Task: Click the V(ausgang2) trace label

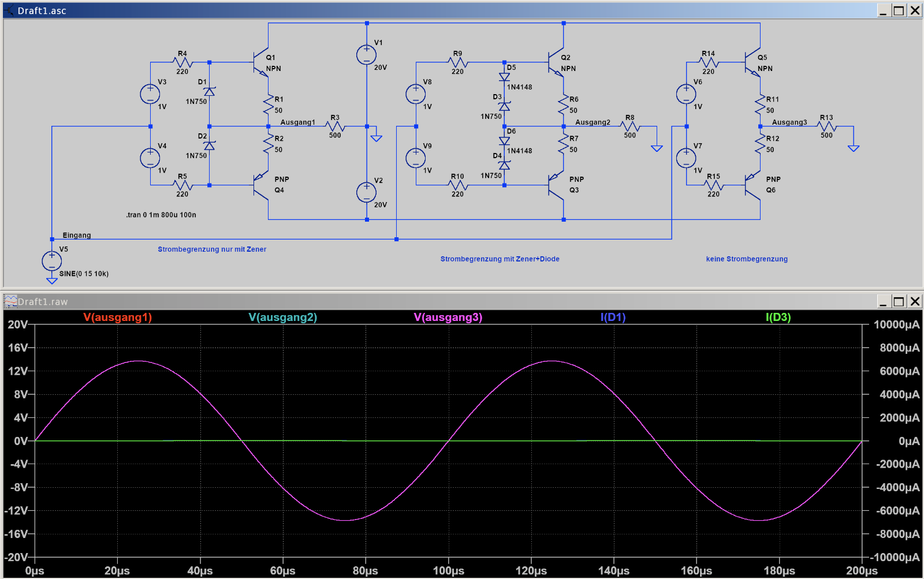Action: tap(283, 317)
